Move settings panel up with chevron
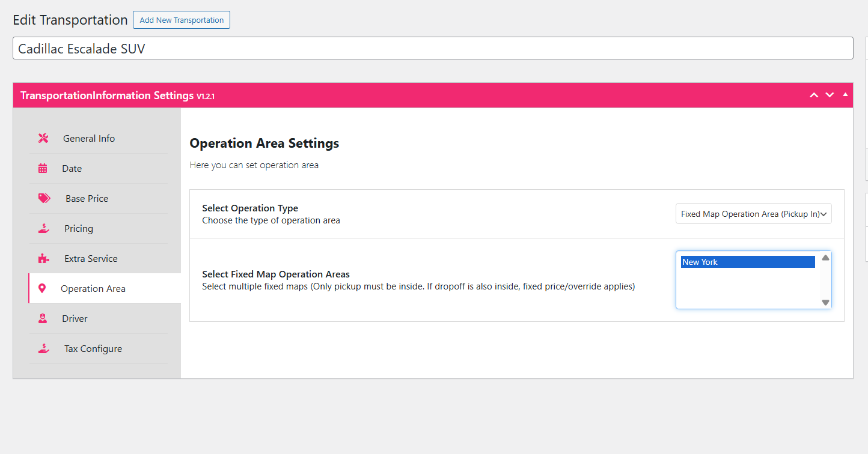The image size is (868, 454). pos(814,95)
